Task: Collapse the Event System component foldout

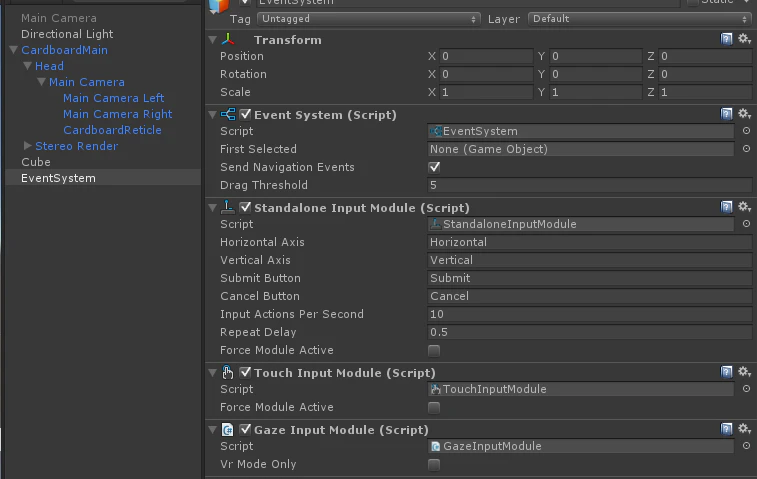Action: coord(212,115)
